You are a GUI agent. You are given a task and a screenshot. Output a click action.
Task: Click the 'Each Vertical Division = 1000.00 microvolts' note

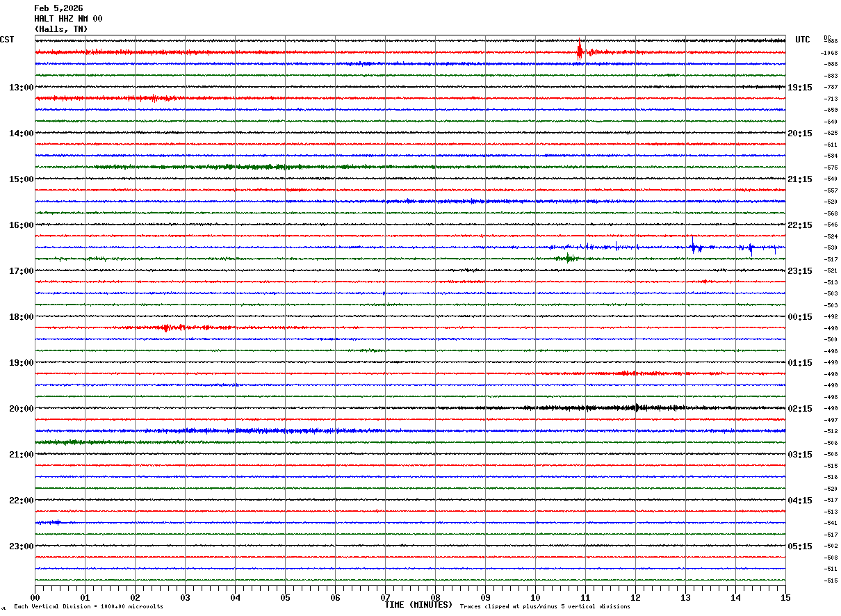click(88, 607)
